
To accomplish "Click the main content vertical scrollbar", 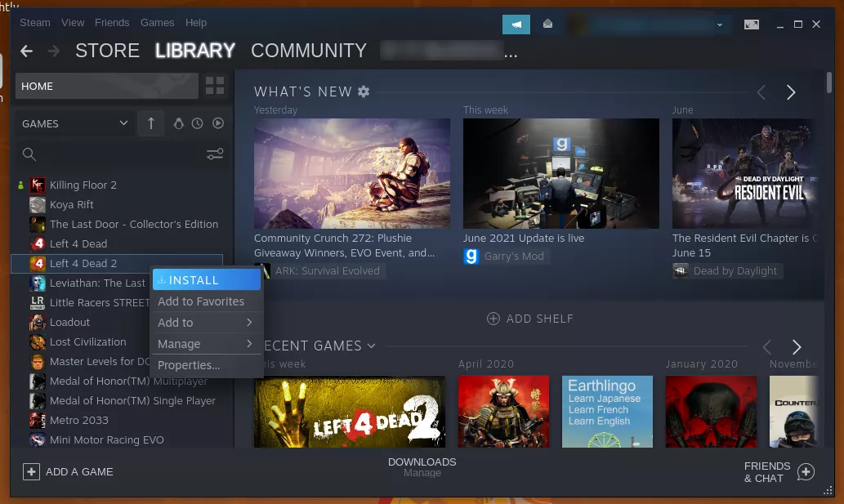I will coord(829,83).
